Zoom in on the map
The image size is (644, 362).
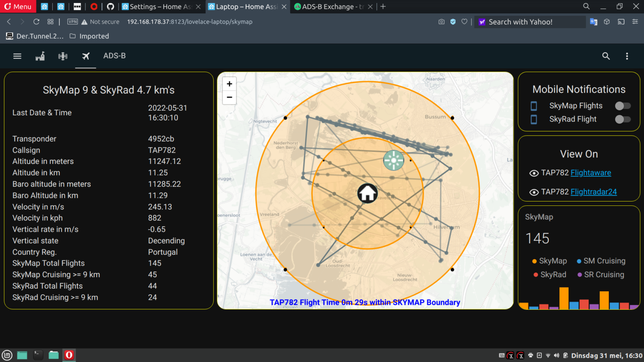(229, 84)
